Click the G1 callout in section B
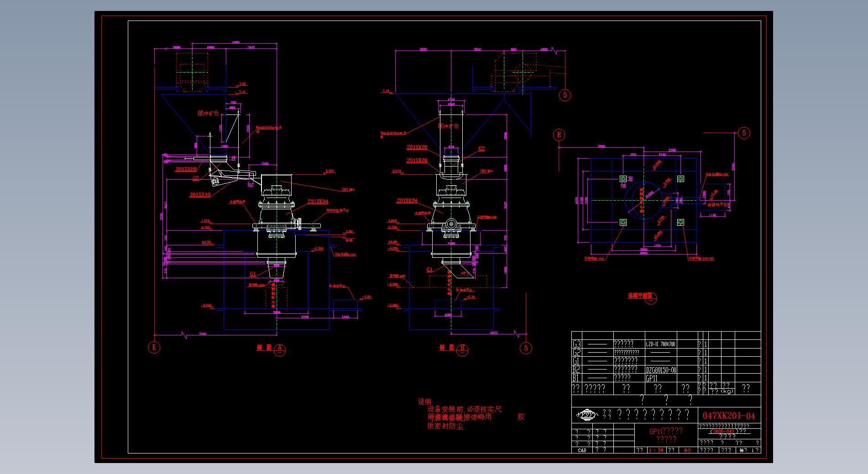Screen dimensions: 868x474 [429, 270]
